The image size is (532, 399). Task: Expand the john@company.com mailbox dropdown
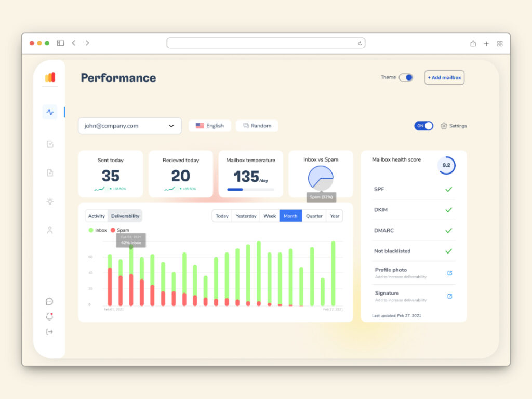point(130,126)
